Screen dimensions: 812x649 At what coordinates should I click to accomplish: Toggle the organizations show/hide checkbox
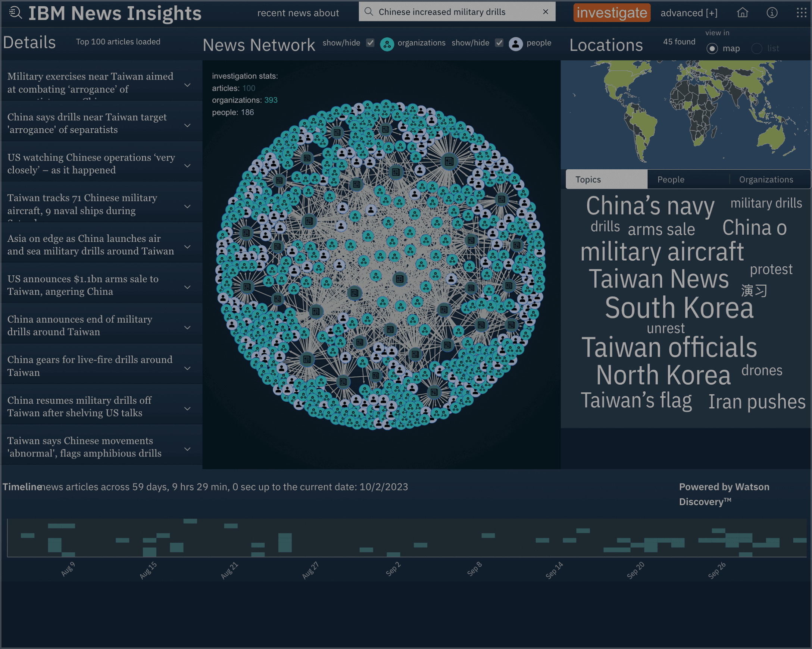pyautogui.click(x=370, y=43)
